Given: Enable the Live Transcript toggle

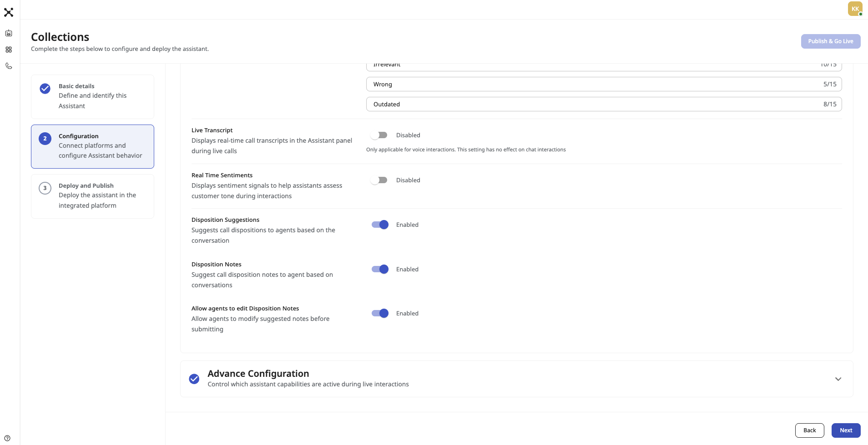Looking at the screenshot, I should 379,135.
